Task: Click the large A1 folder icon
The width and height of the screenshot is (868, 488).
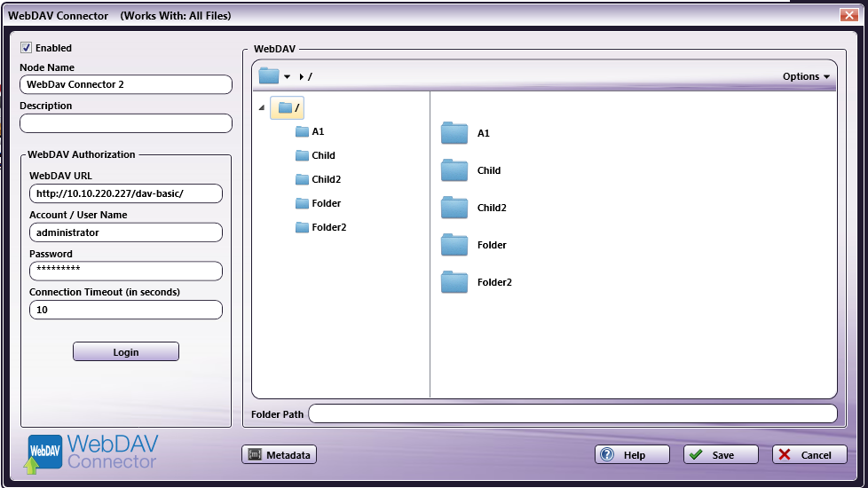Action: (x=454, y=133)
